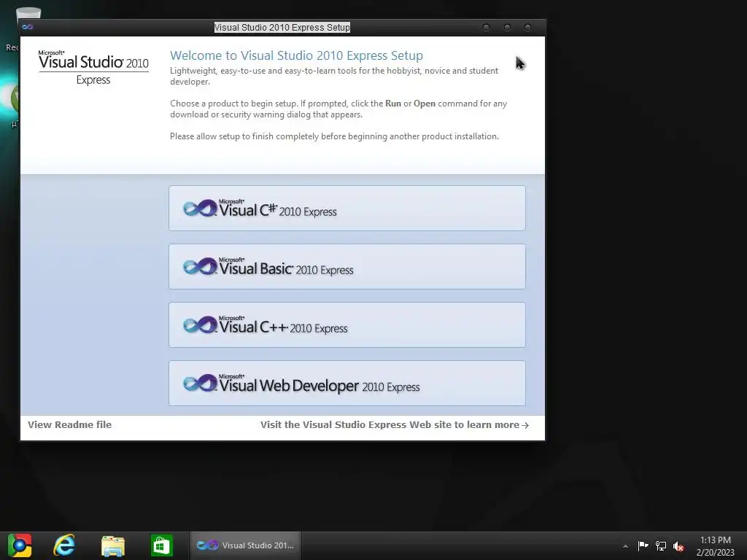Click the Visual Studio 2010 Express Setup title text
Screen dimensions: 747x560
click(x=282, y=27)
